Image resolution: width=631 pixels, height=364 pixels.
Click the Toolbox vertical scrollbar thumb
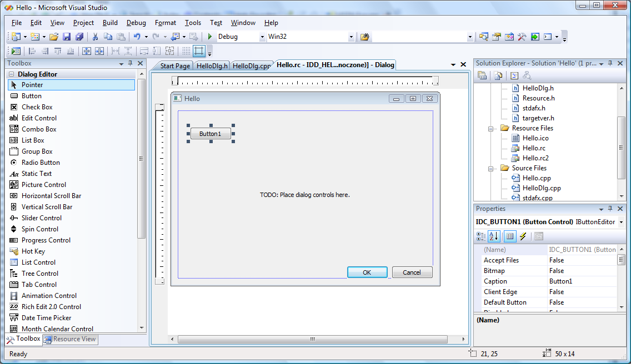141,159
